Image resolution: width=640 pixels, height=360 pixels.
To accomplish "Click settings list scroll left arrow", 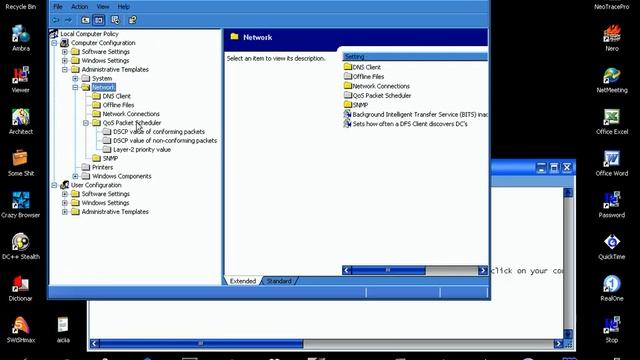I will pyautogui.click(x=347, y=270).
